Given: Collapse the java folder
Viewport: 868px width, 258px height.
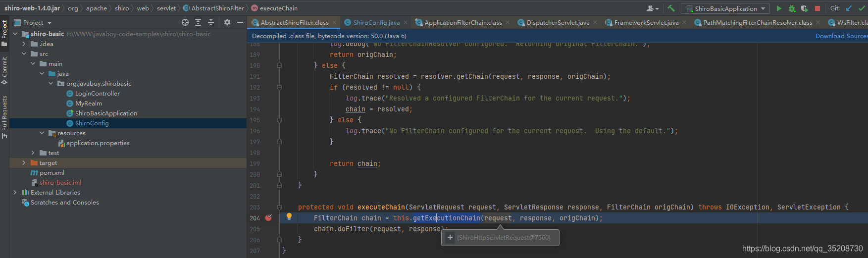Looking at the screenshot, I should [x=42, y=73].
